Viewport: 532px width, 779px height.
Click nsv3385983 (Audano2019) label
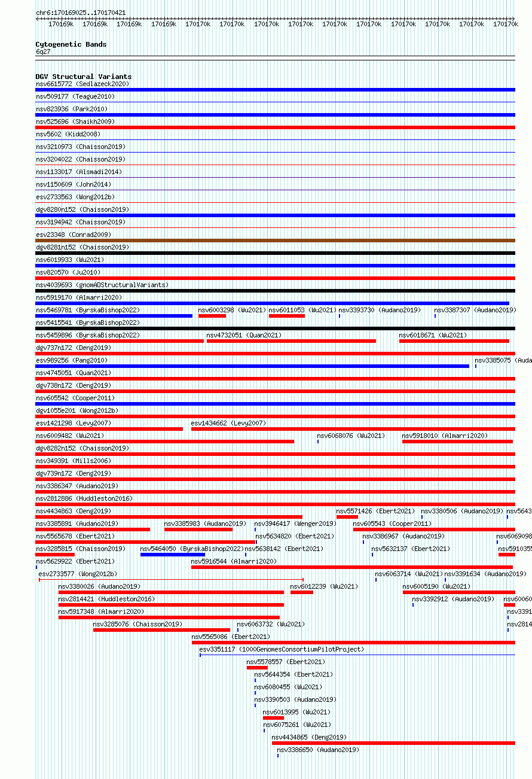pyautogui.click(x=205, y=524)
